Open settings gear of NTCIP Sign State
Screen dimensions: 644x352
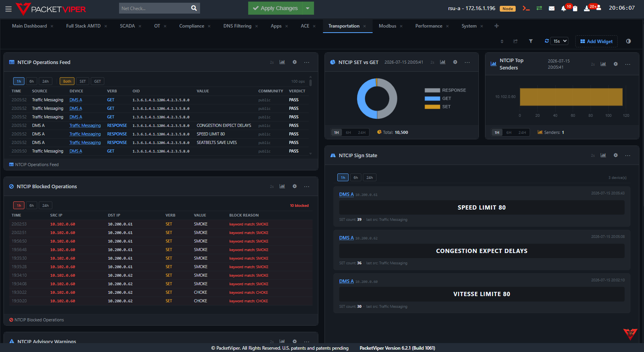(616, 155)
